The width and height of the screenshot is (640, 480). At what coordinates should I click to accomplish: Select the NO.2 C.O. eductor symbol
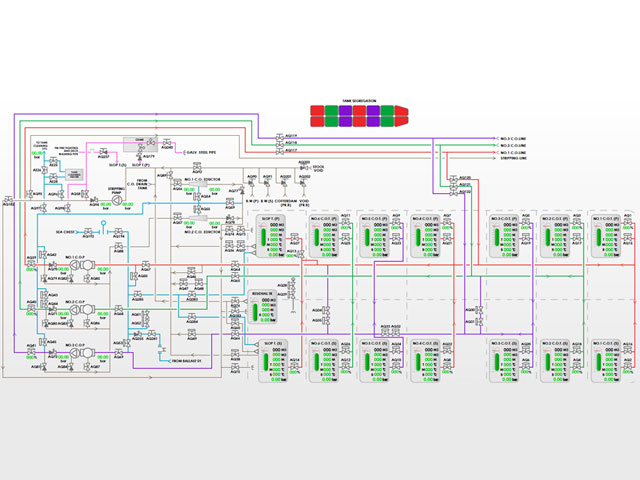(199, 218)
